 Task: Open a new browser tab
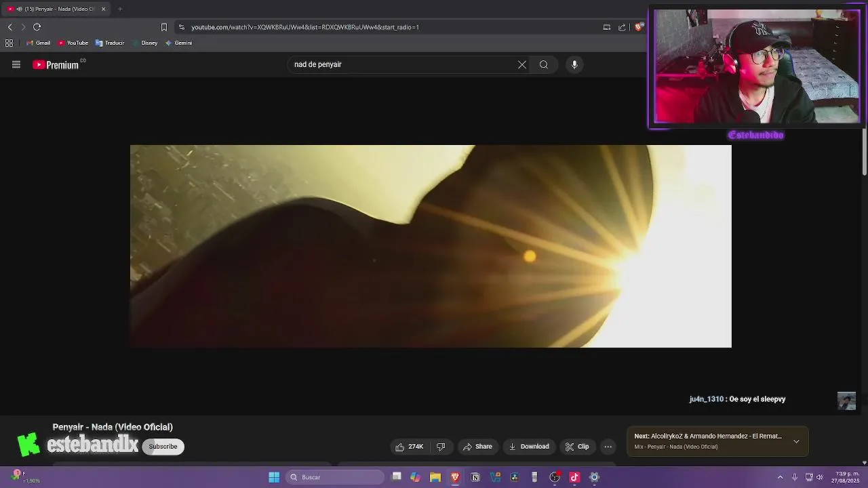point(120,9)
